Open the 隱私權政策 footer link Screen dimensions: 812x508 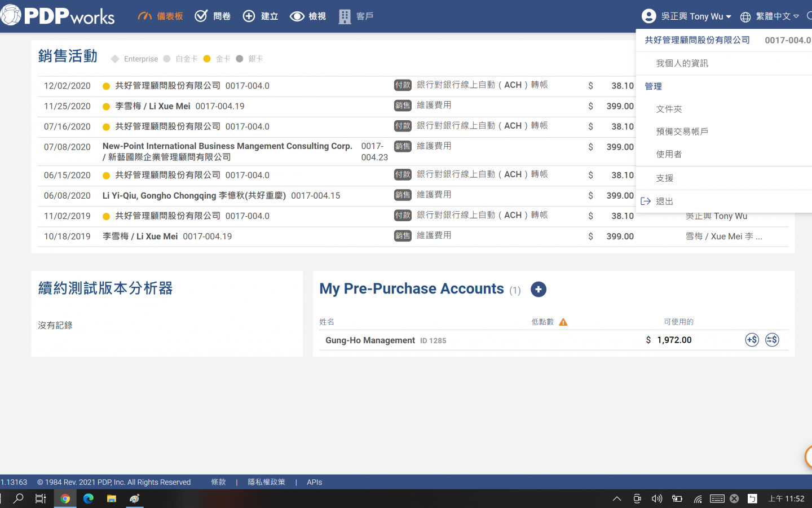[266, 482]
